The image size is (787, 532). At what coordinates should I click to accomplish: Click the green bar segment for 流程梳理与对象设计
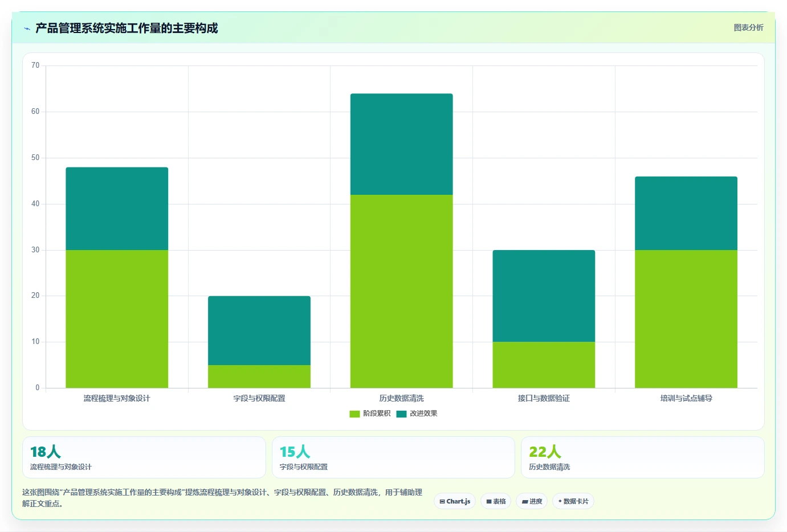pos(117,319)
